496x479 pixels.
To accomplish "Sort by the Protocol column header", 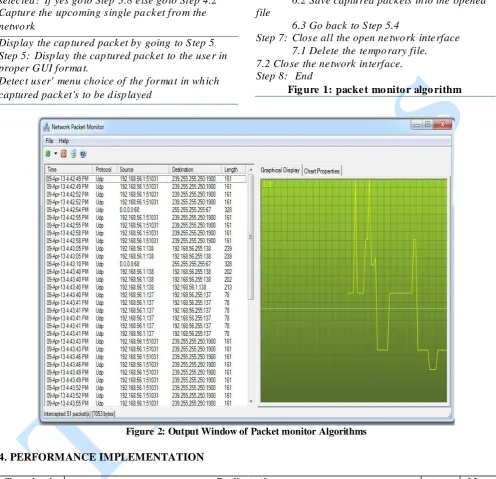I will coord(105,169).
